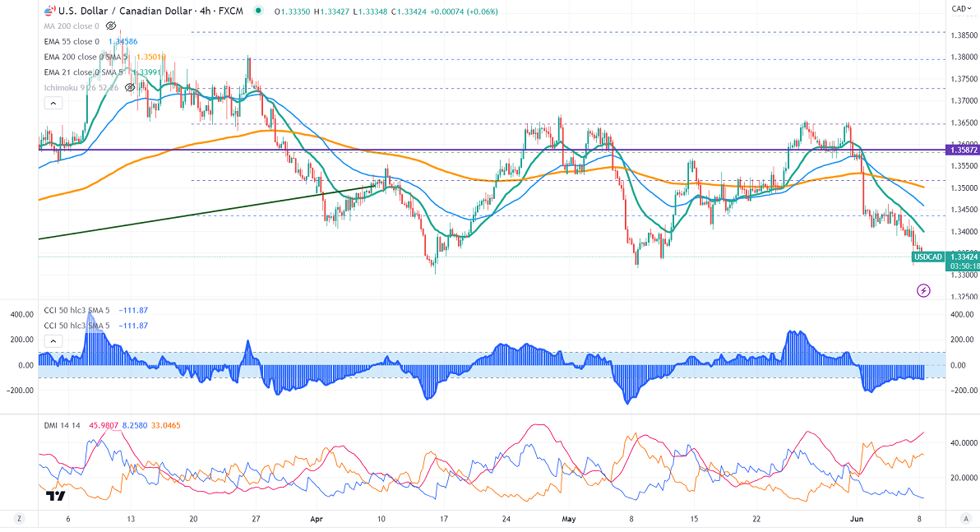Collapse the main chart indicator legend
Screen dimensions: 980x532
tap(53, 103)
